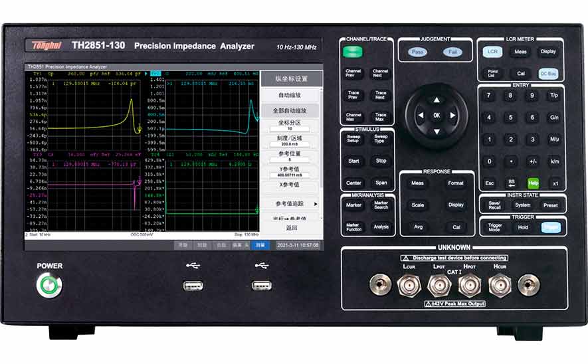Push the down arrow on the navigation pad
Screen dimensions: 588x364
point(437,132)
